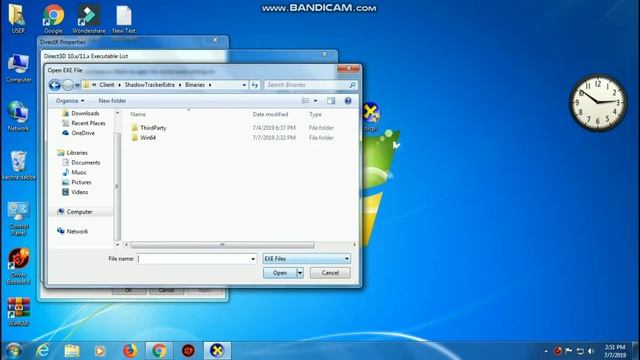
Task: Click the Open button
Action: tap(280, 273)
